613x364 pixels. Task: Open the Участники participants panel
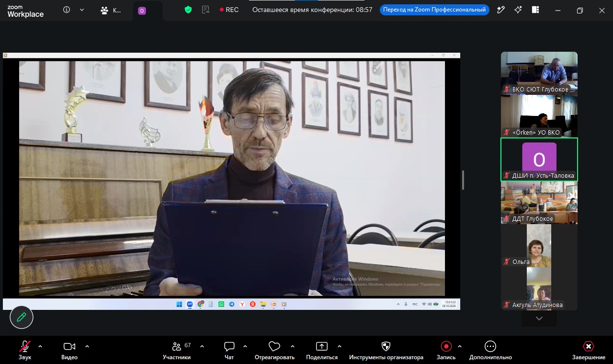[x=177, y=350]
